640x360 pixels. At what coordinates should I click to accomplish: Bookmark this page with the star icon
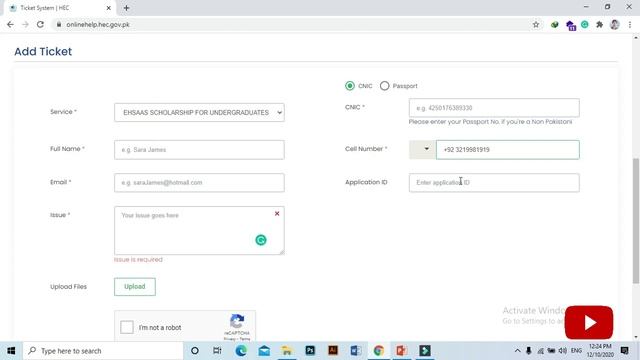(x=536, y=25)
